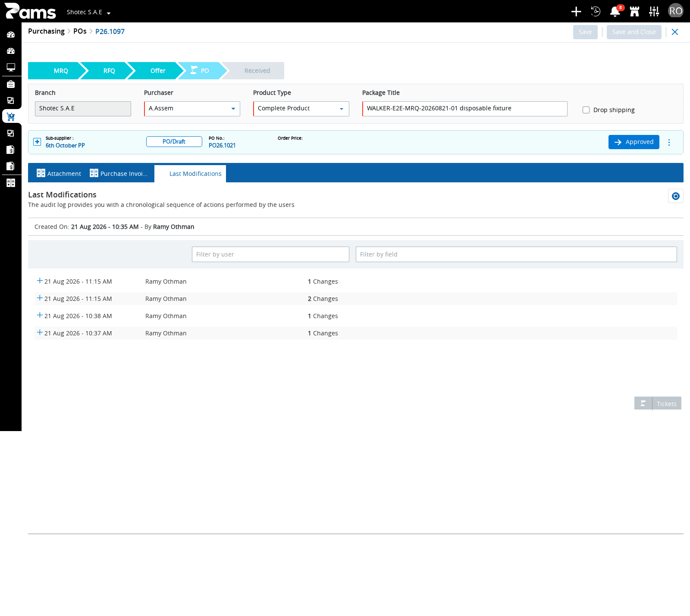
Task: Click the binder icon on the Purchase Invoice tab
Action: (94, 173)
